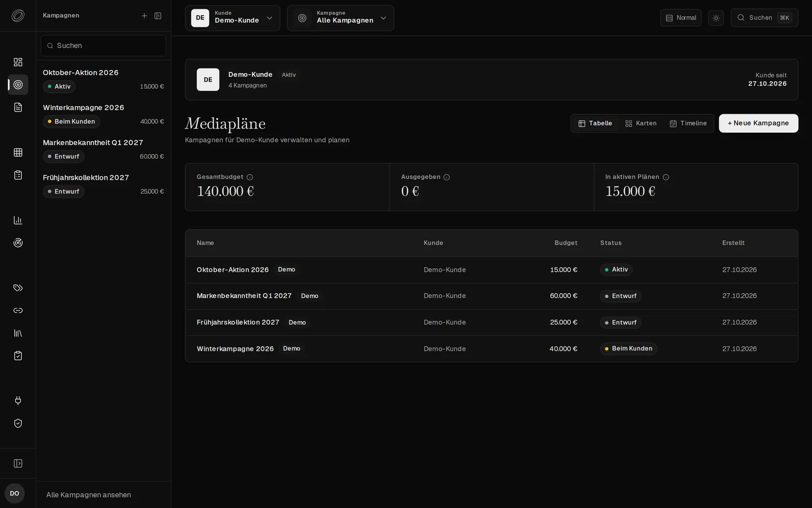Open the Frühjahrskollektion 2027 table row
Viewport: 812px width, 508px height.
point(491,323)
